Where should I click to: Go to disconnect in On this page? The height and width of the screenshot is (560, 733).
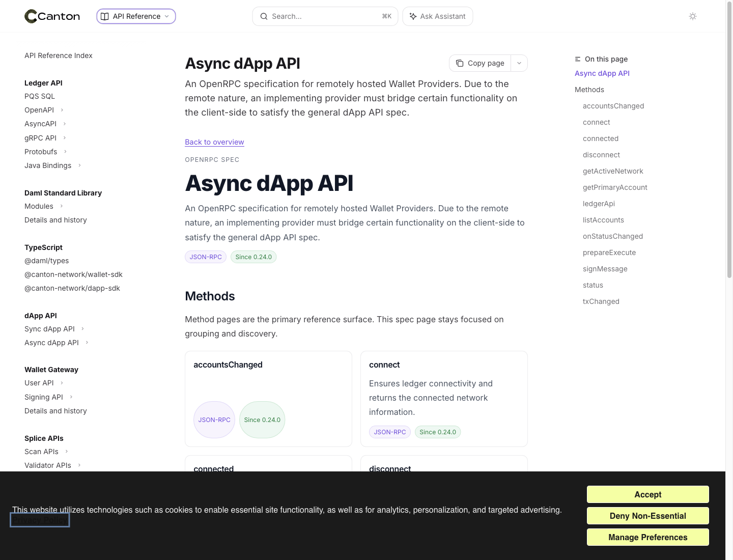[x=601, y=155]
